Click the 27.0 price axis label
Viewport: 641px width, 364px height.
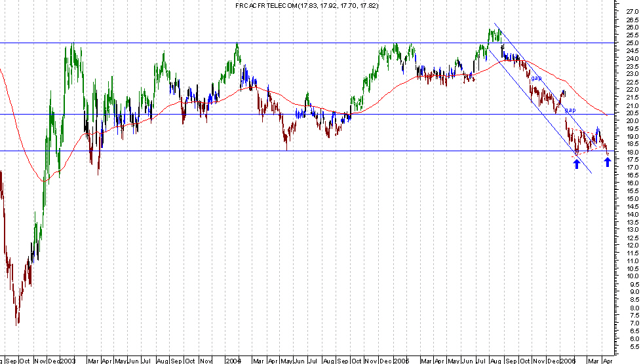(x=632, y=12)
